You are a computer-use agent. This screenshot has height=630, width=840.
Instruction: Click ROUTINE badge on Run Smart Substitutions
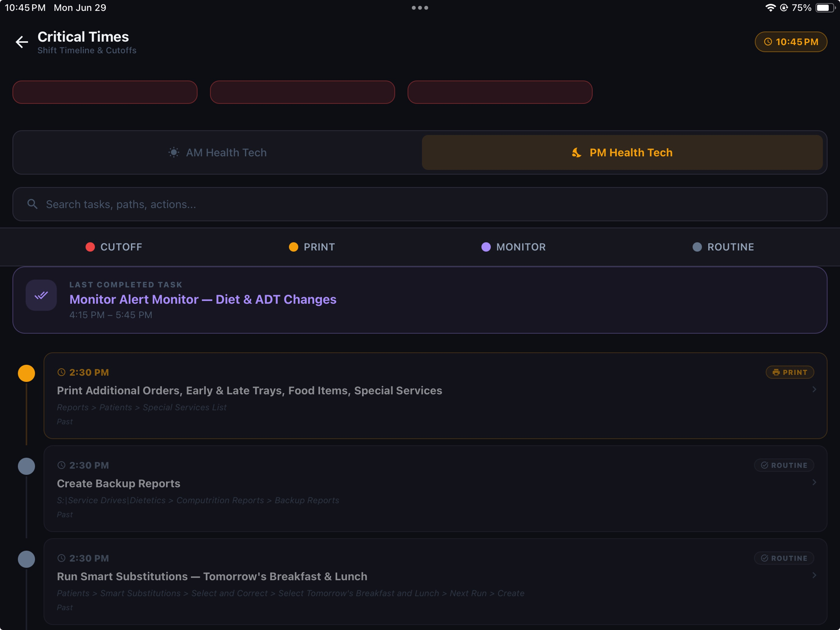coord(784,558)
